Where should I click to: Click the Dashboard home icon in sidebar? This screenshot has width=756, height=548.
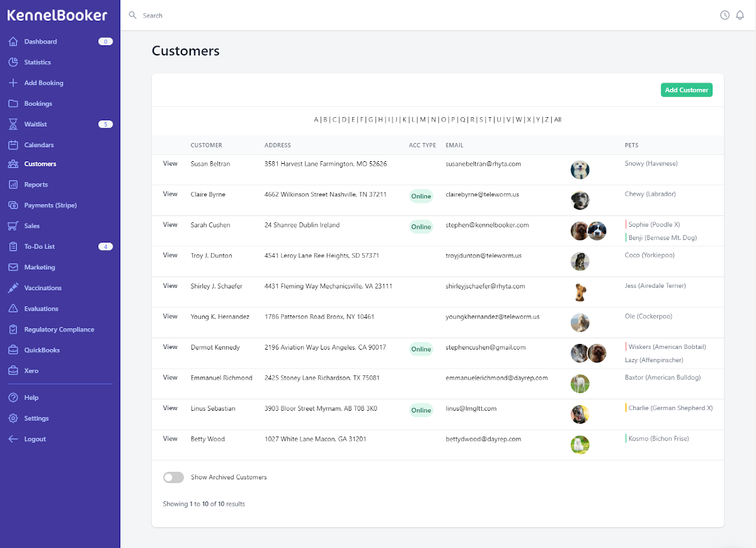[x=13, y=42]
